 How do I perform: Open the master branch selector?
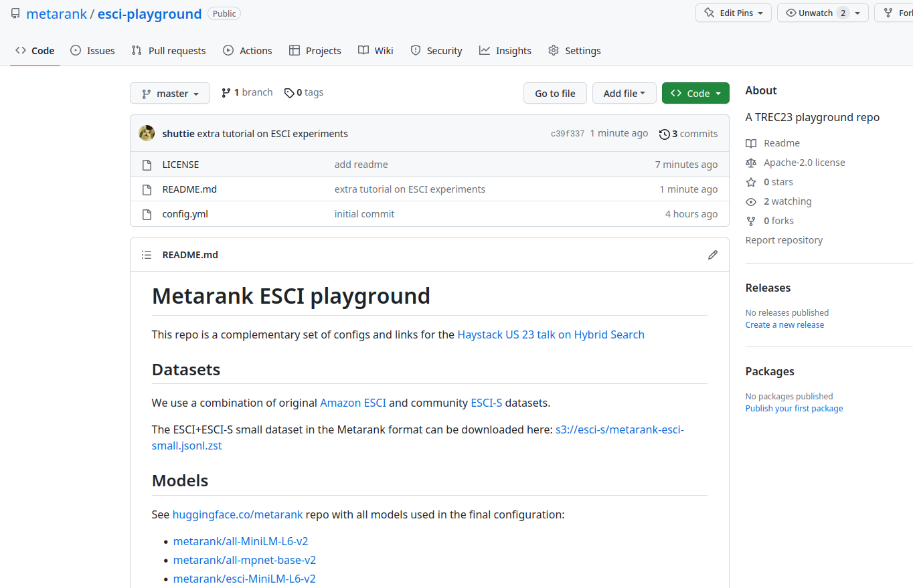[x=170, y=94]
